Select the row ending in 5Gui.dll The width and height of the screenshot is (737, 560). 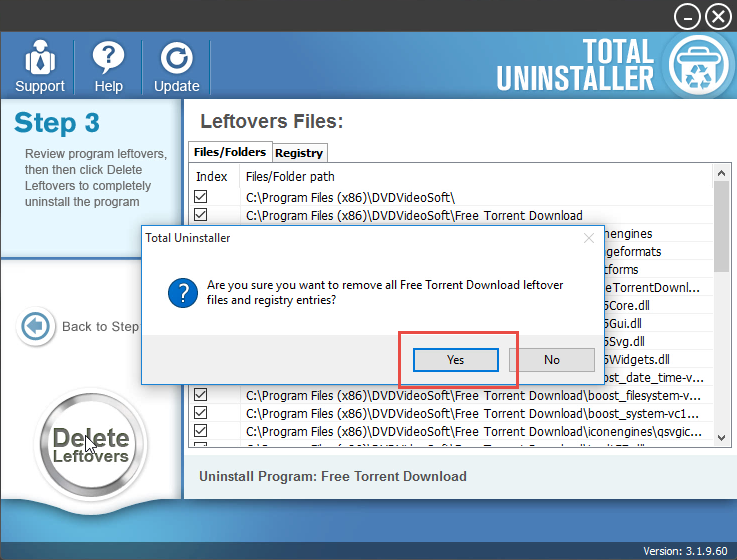[x=623, y=324]
